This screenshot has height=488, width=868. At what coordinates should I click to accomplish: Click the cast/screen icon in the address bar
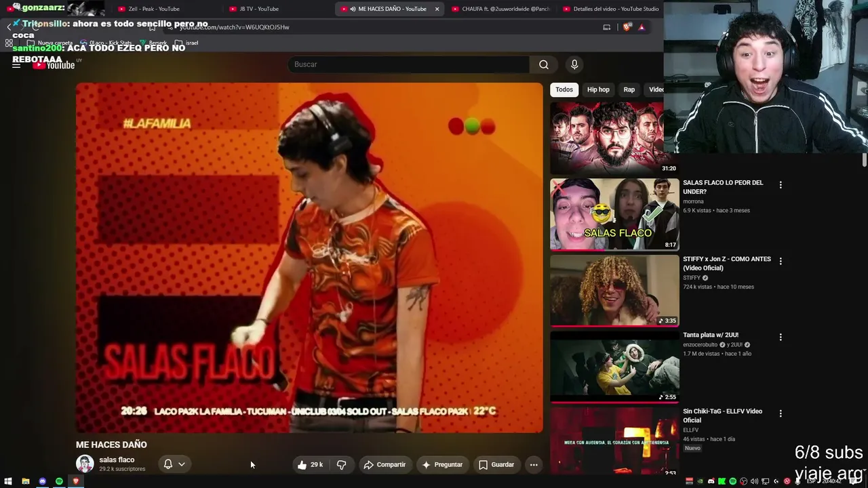607,27
